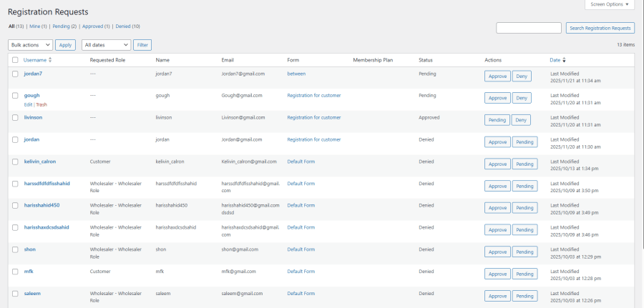Check the kelivin_calron row checkbox

tap(15, 162)
